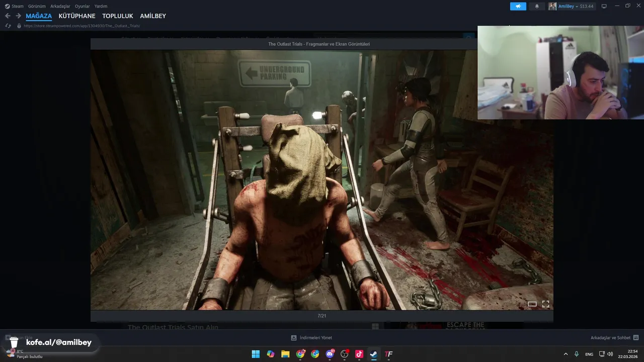Open File Explorer from the taskbar

click(285, 354)
